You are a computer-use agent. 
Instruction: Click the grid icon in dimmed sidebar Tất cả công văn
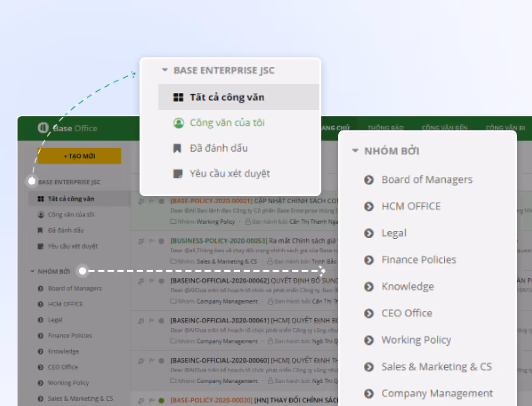pyautogui.click(x=41, y=199)
